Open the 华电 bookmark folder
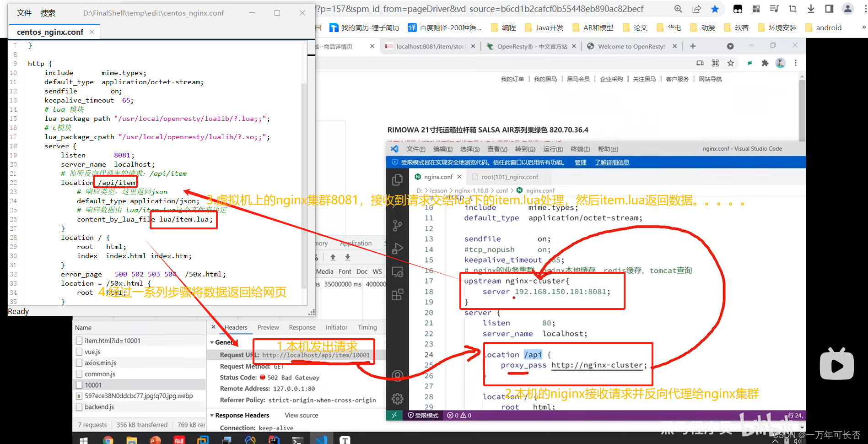 tap(669, 27)
